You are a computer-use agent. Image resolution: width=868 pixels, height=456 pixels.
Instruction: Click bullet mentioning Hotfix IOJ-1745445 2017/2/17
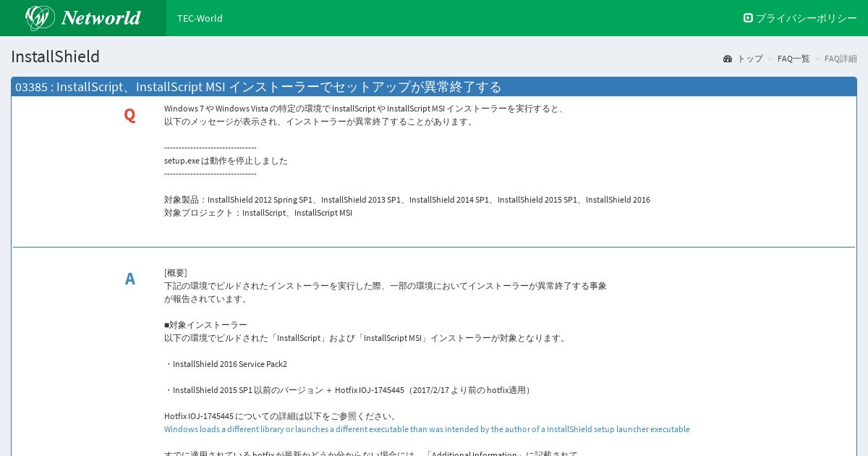coord(349,390)
